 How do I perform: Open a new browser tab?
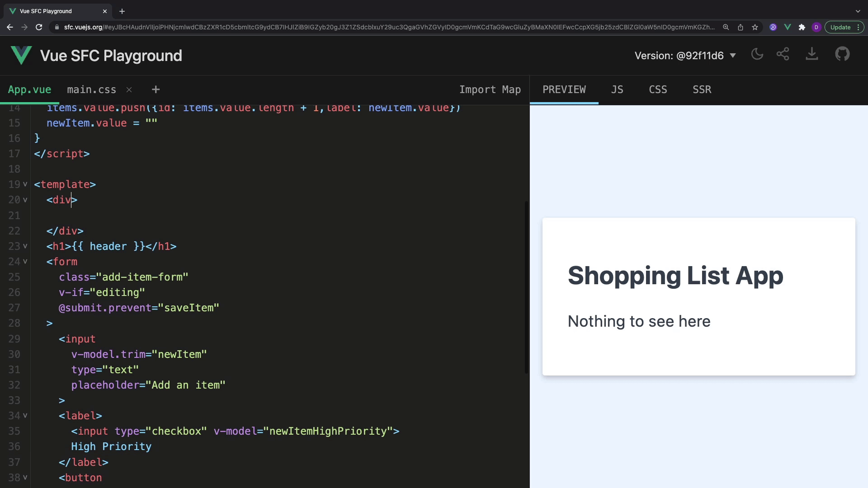pyautogui.click(x=122, y=11)
